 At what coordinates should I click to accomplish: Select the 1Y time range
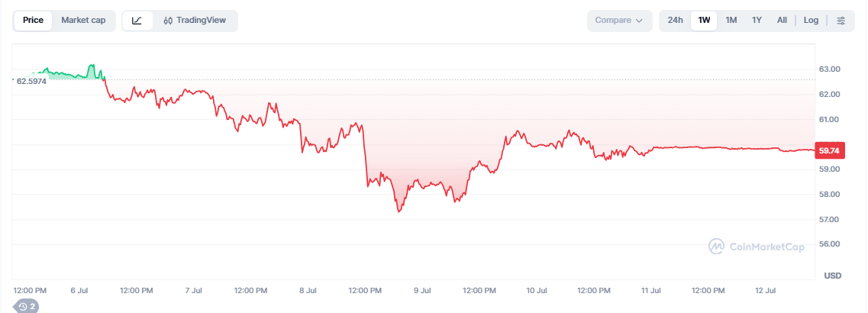click(757, 21)
